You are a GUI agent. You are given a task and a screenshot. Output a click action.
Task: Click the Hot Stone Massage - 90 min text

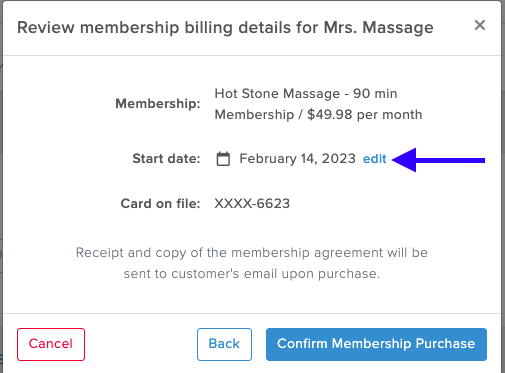click(x=306, y=94)
